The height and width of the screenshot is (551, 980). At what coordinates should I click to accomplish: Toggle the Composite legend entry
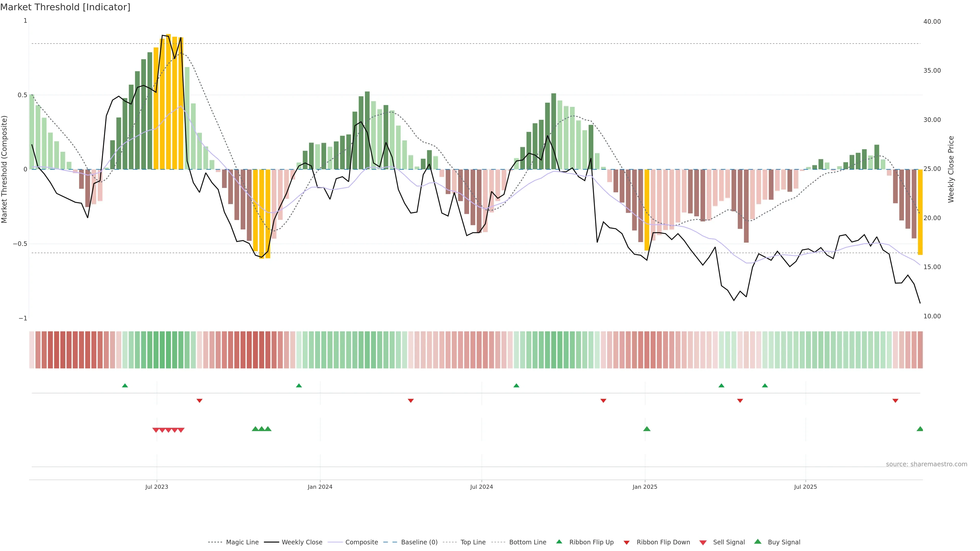361,542
